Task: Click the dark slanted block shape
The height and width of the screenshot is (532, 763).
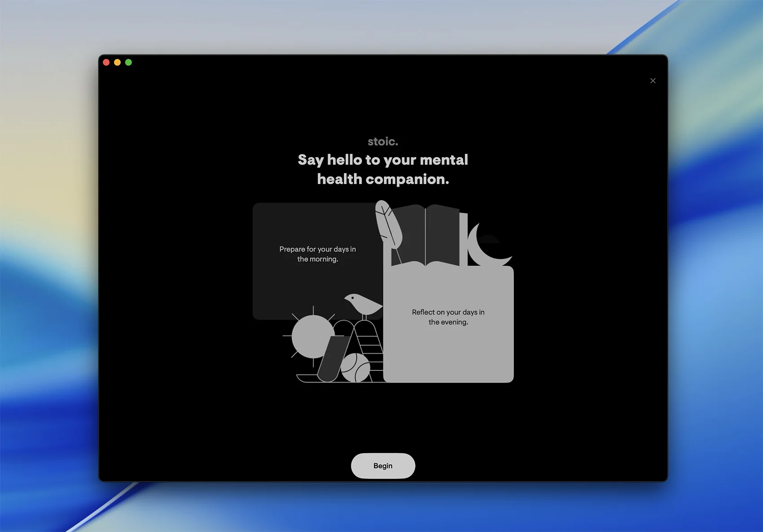Action: pyautogui.click(x=332, y=359)
